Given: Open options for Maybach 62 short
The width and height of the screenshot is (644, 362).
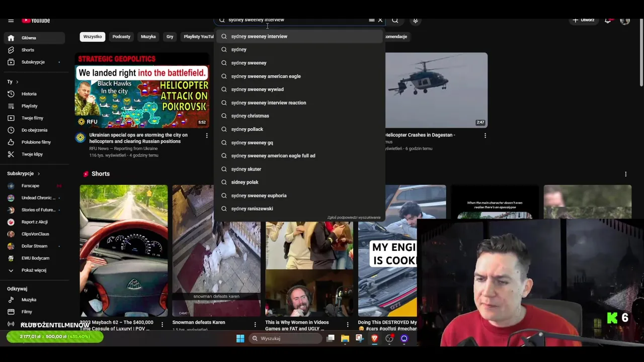Looking at the screenshot, I should pos(162,325).
